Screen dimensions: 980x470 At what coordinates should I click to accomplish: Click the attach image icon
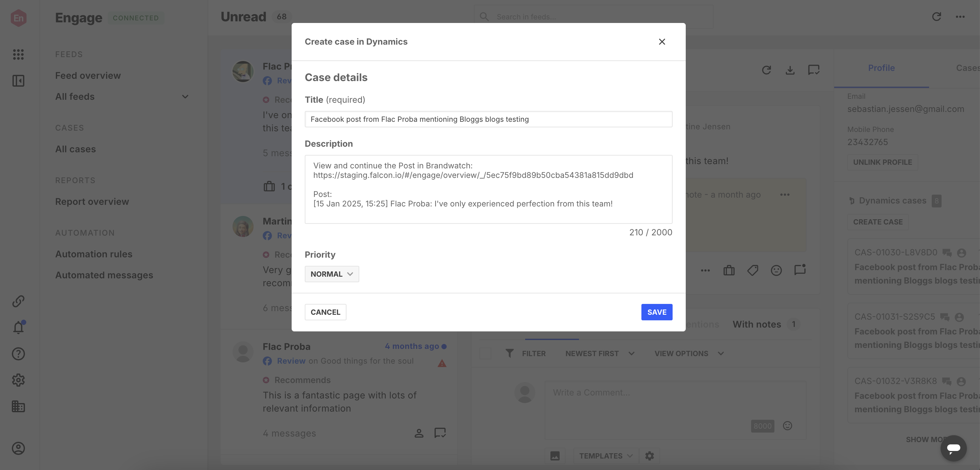point(555,456)
